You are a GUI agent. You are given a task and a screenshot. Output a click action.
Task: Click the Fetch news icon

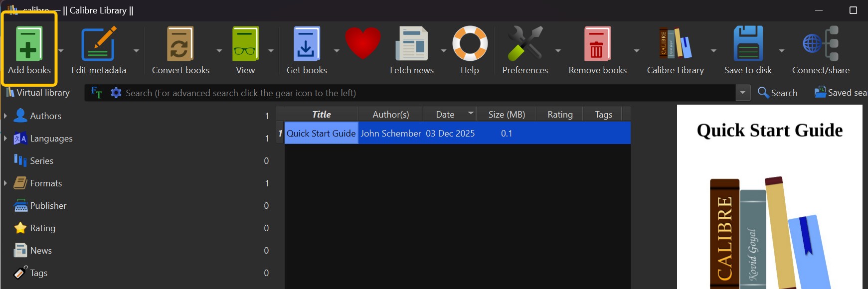click(x=412, y=44)
